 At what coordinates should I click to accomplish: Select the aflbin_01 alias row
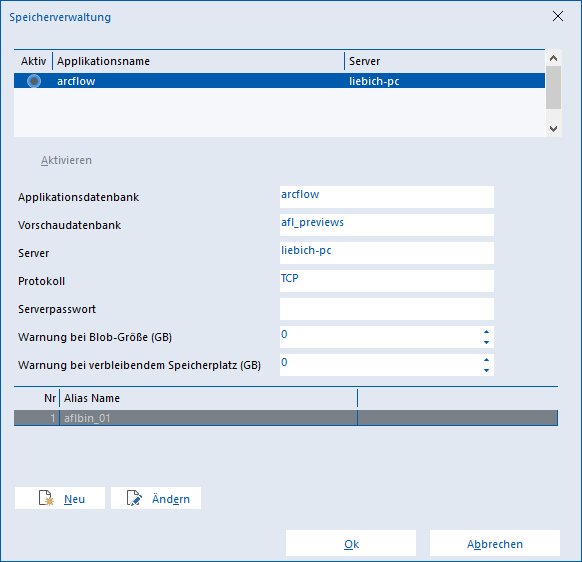coord(286,418)
